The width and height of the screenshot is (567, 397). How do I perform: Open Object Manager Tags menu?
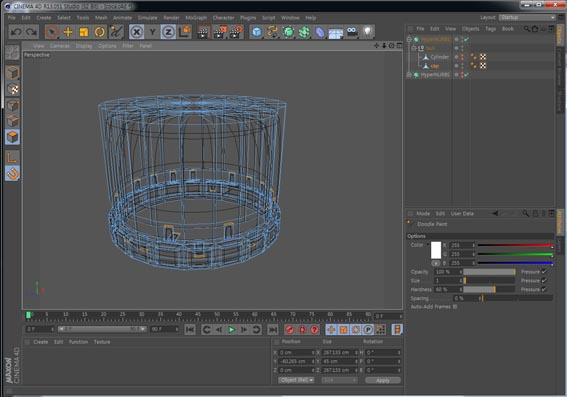coord(490,29)
